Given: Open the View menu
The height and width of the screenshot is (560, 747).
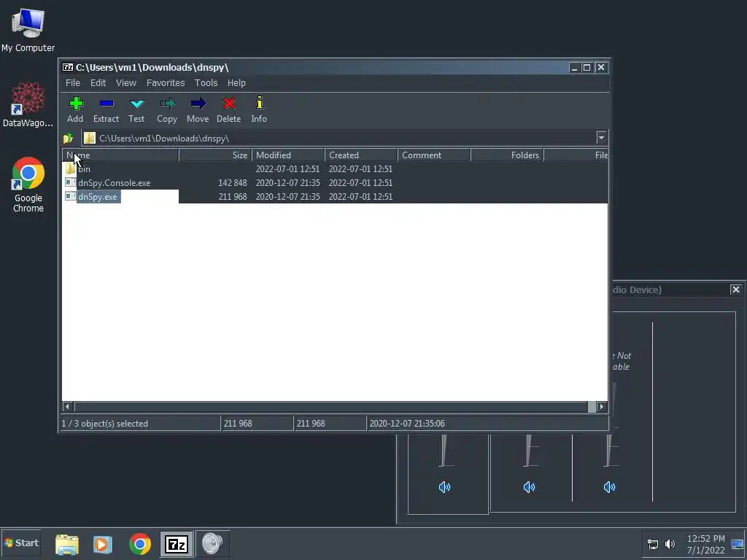Looking at the screenshot, I should [x=125, y=83].
